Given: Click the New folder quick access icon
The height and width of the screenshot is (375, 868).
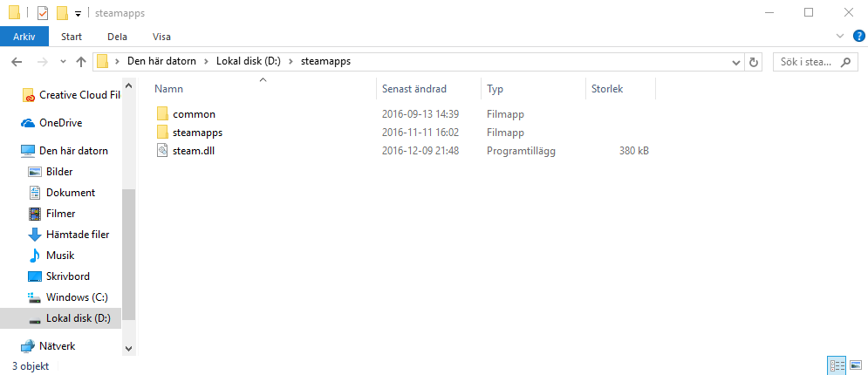Looking at the screenshot, I should click(x=63, y=13).
